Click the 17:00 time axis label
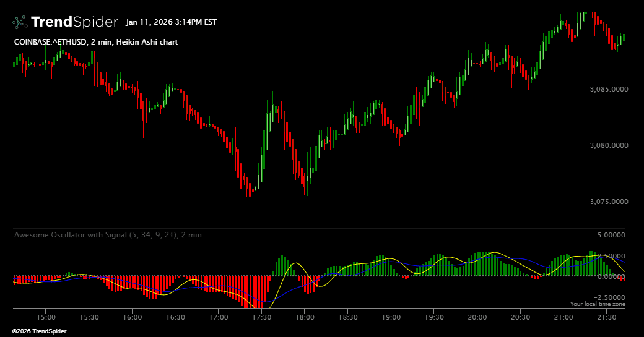644x337 pixels. (x=219, y=317)
